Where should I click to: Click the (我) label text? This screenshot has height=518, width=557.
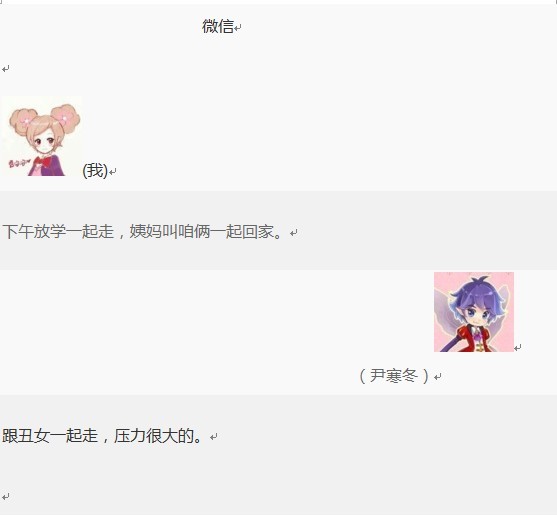pos(95,171)
